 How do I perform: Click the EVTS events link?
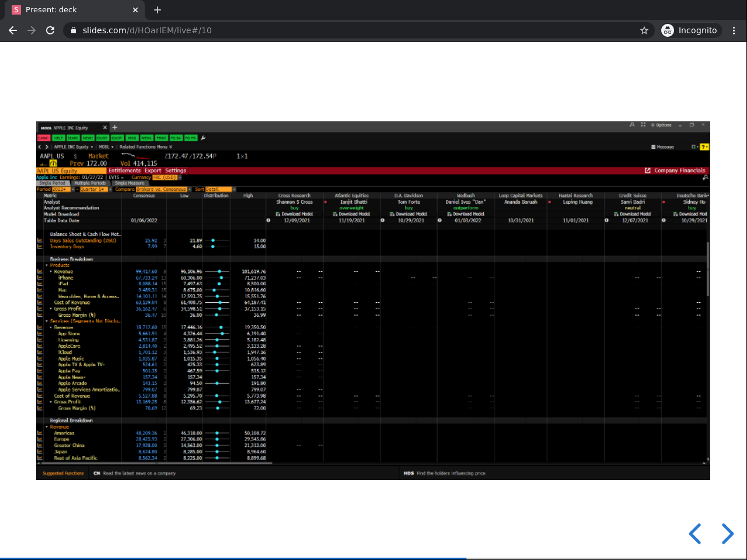pos(116,177)
